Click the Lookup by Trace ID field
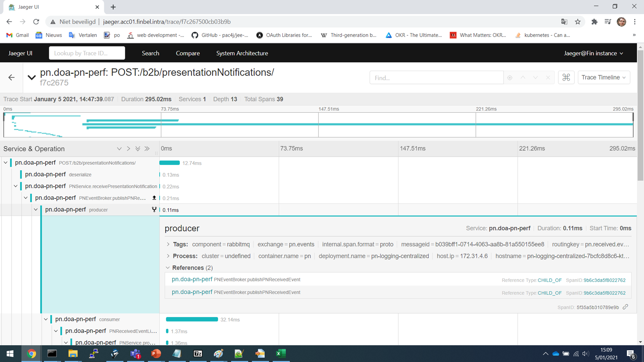The height and width of the screenshot is (362, 644). [87, 53]
